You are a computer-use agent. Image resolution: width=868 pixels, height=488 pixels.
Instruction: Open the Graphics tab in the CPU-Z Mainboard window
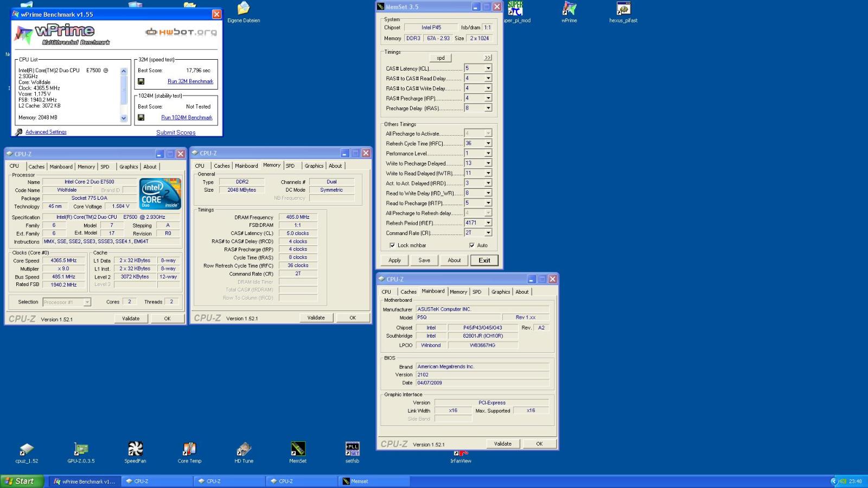(501, 292)
